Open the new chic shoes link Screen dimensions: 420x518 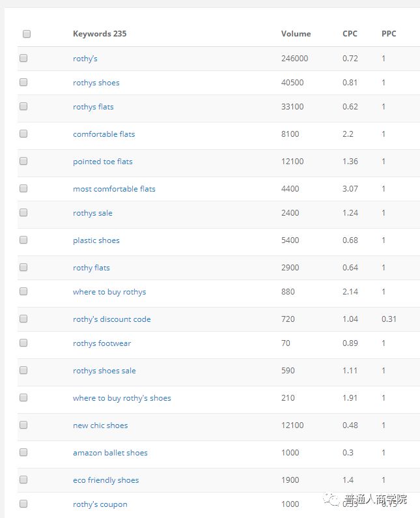(100, 425)
